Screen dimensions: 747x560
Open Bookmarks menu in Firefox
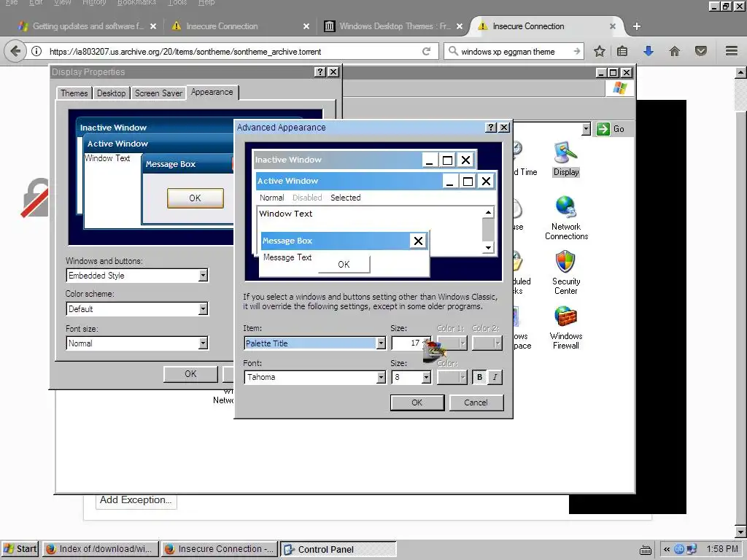pyautogui.click(x=136, y=2)
